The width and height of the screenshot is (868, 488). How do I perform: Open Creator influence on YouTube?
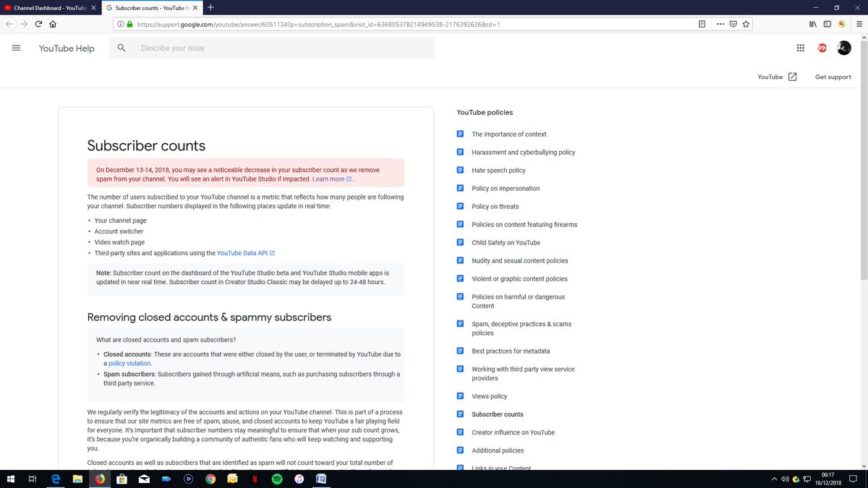click(514, 432)
